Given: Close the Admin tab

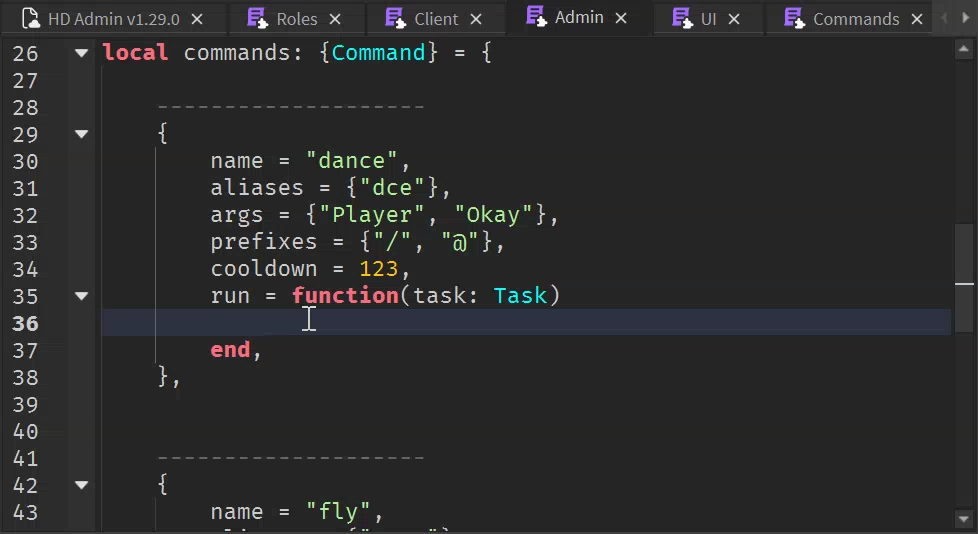Looking at the screenshot, I should (x=621, y=18).
